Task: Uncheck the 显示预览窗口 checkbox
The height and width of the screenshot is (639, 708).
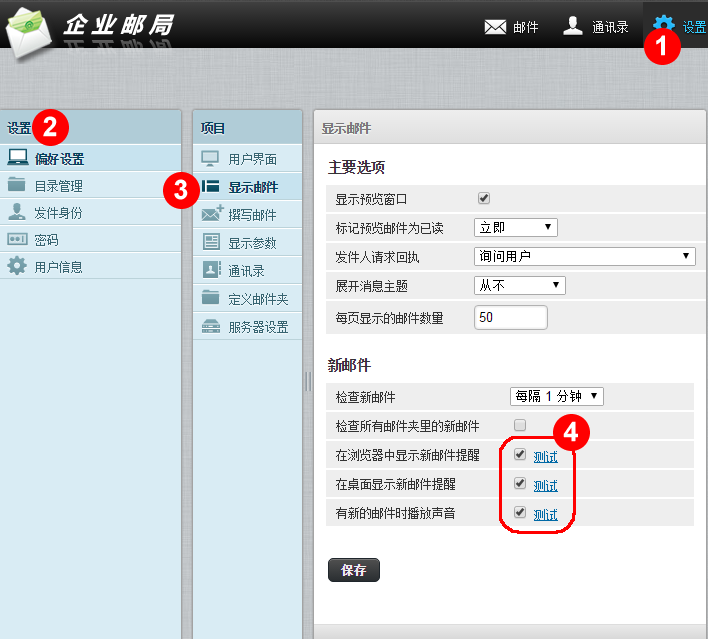Action: click(x=484, y=198)
